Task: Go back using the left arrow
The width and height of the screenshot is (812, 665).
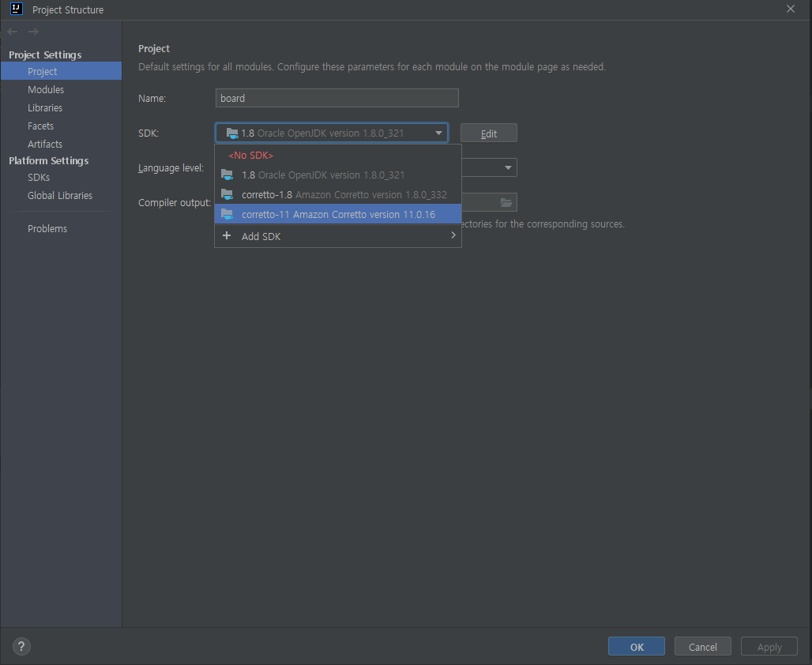Action: pyautogui.click(x=13, y=32)
